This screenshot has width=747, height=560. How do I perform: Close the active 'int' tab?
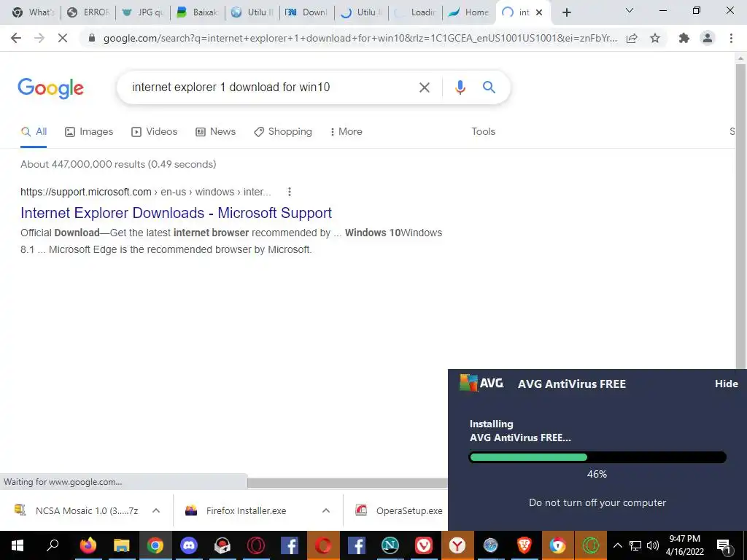pos(539,12)
